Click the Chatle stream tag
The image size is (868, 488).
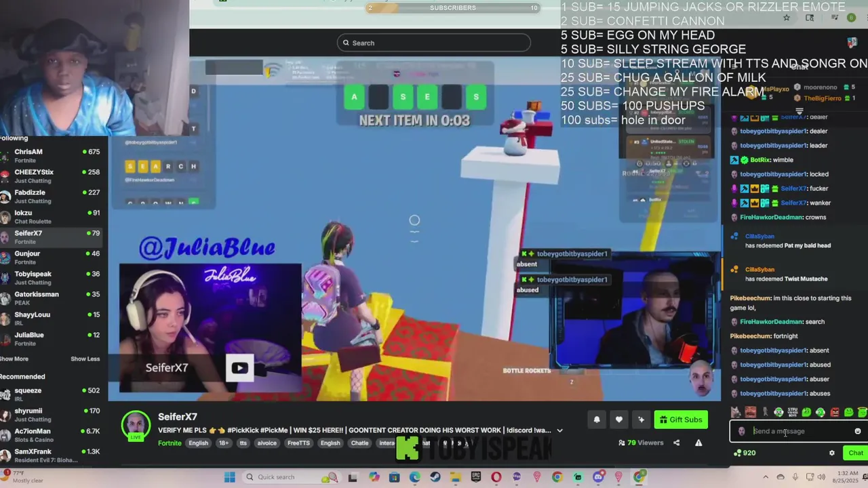click(359, 443)
